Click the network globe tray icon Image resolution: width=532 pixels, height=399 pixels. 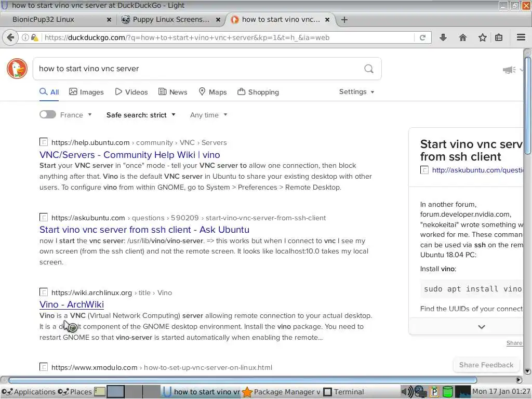pos(421,392)
